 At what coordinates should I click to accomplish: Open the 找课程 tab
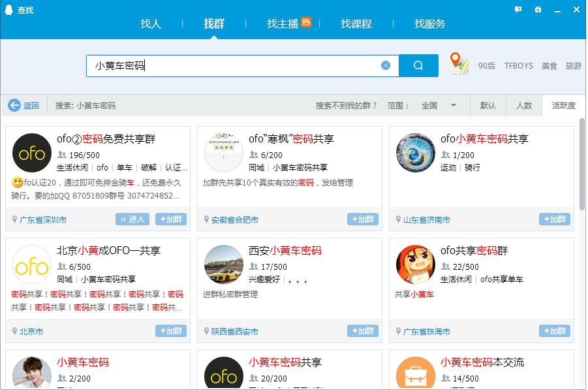(x=356, y=24)
